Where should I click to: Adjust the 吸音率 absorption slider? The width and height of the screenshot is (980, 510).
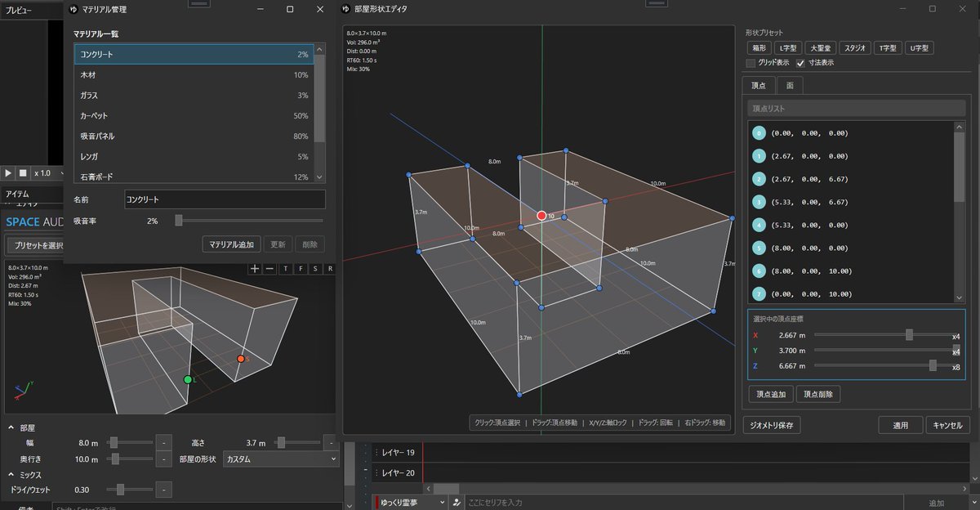249,221
